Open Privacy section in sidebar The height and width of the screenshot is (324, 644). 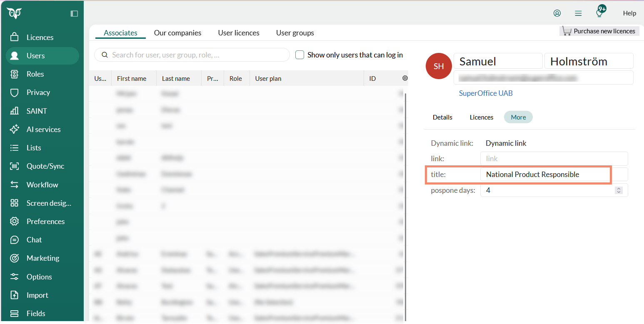(38, 92)
